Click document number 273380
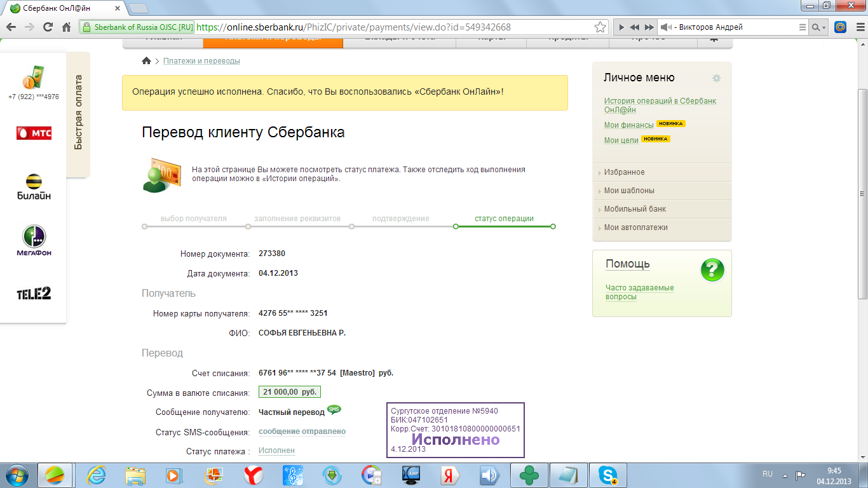This screenshot has width=868, height=488. click(272, 254)
